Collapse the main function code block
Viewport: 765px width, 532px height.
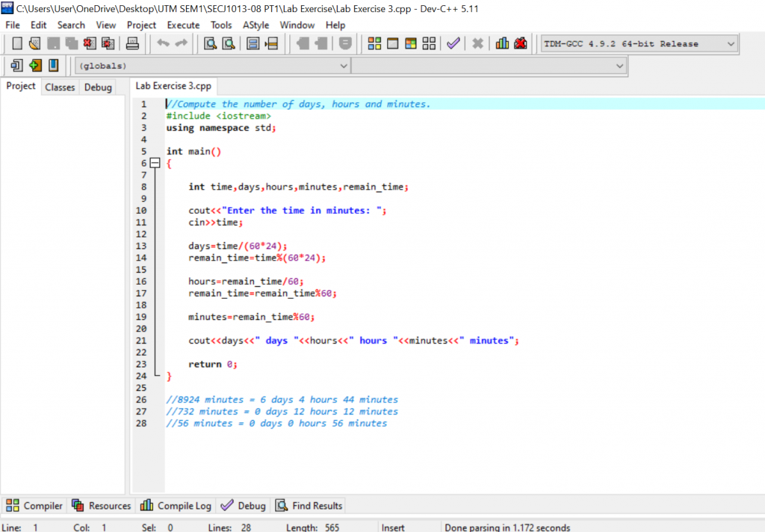155,162
